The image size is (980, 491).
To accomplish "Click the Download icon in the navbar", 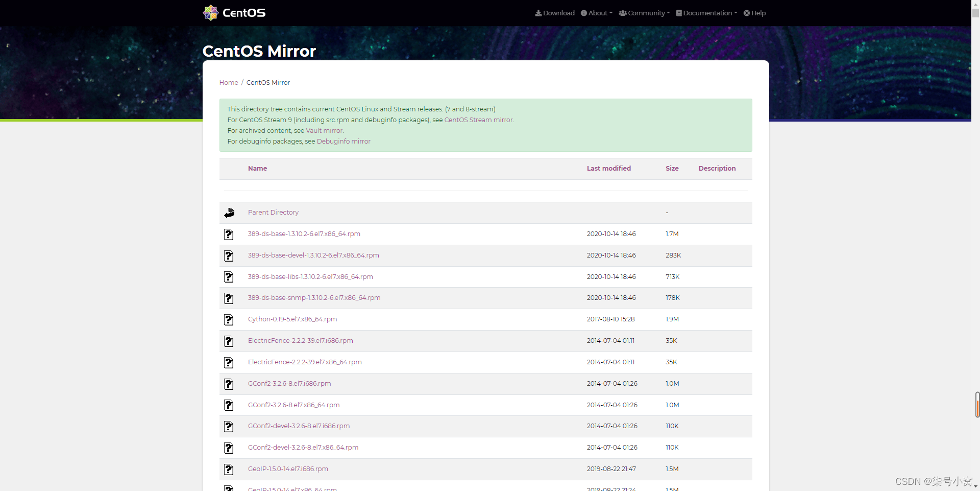I will click(538, 13).
